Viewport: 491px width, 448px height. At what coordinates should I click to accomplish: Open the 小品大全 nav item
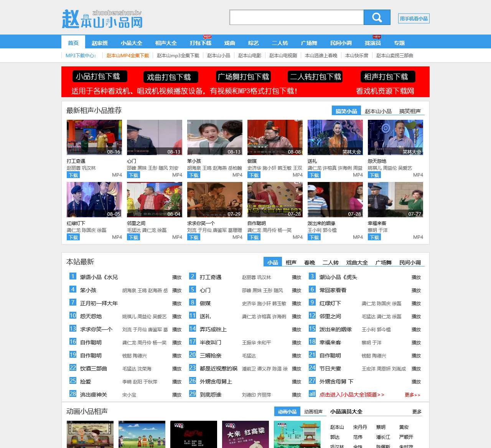coord(132,43)
